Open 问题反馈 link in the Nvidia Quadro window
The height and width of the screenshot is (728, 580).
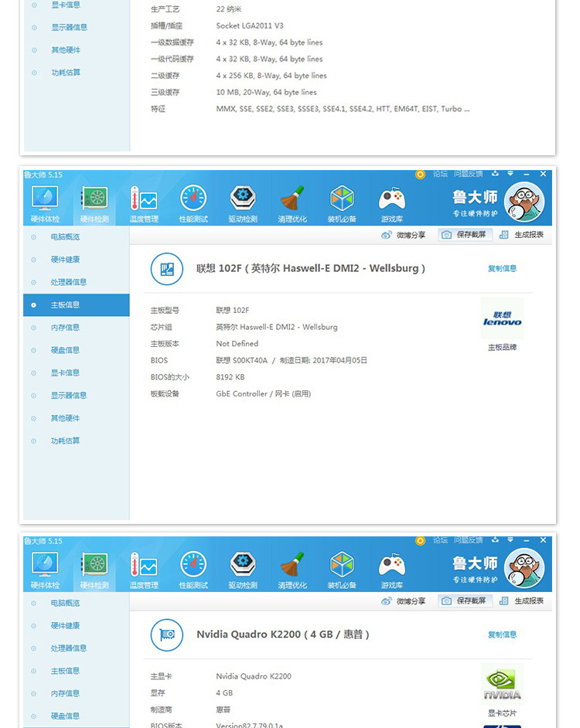[x=469, y=540]
